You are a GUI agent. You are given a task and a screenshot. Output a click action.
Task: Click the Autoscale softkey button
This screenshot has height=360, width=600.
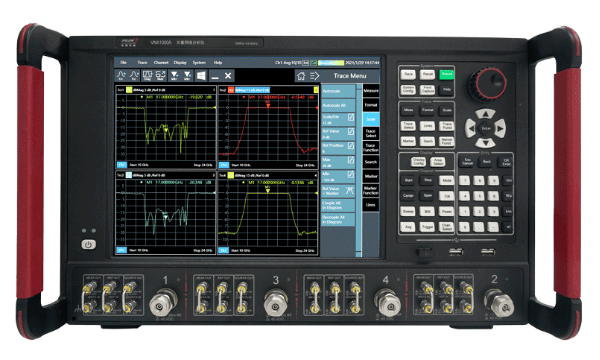tap(338, 91)
